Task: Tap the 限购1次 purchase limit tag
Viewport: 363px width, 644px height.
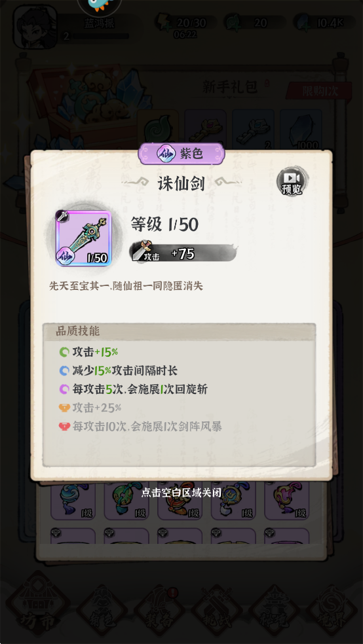Action: pos(319,91)
